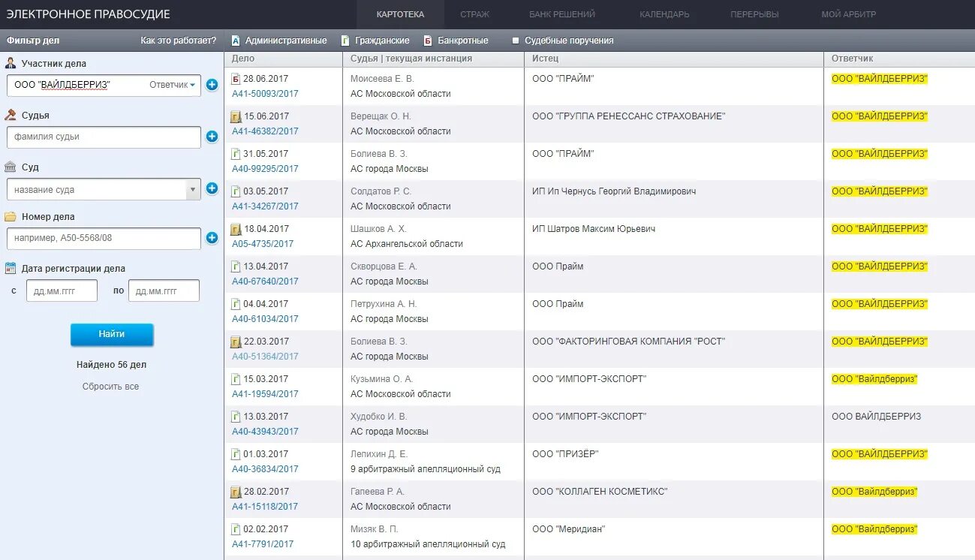The image size is (975, 560).
Task: Open case А40-67640/2017
Action: click(x=265, y=282)
